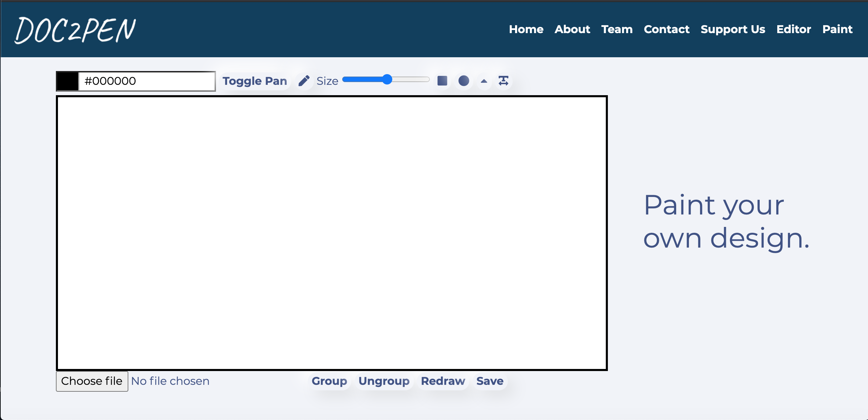This screenshot has height=420, width=868.
Task: Click the text width adjustment icon
Action: coord(504,81)
